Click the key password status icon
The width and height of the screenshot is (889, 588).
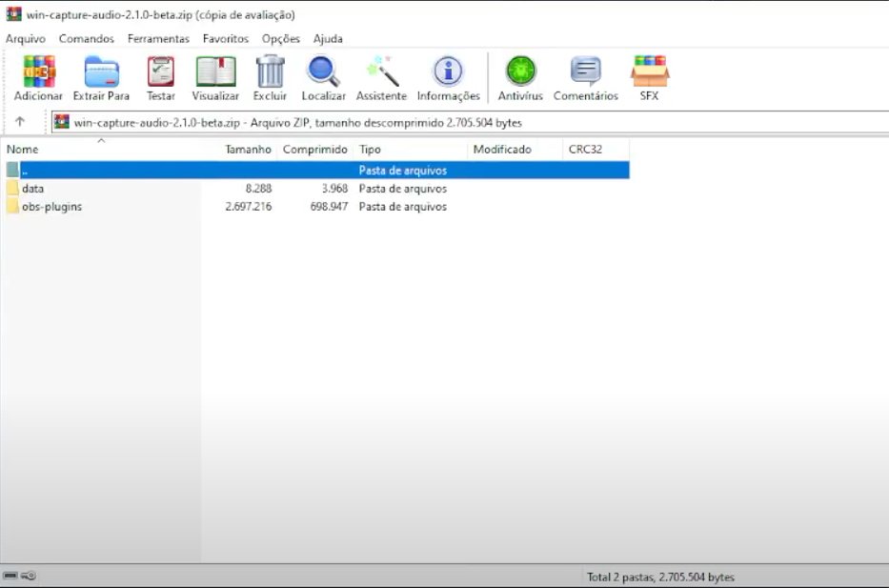click(x=29, y=576)
